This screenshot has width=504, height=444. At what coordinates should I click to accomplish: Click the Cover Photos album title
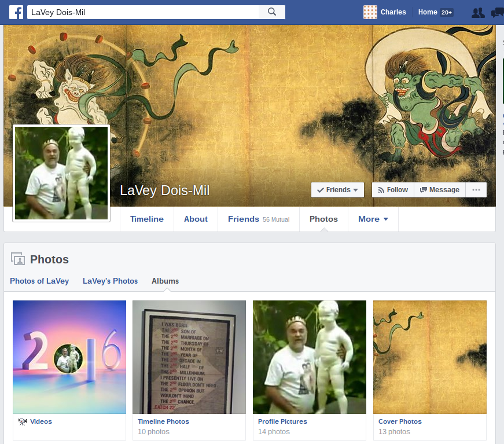[x=400, y=421]
